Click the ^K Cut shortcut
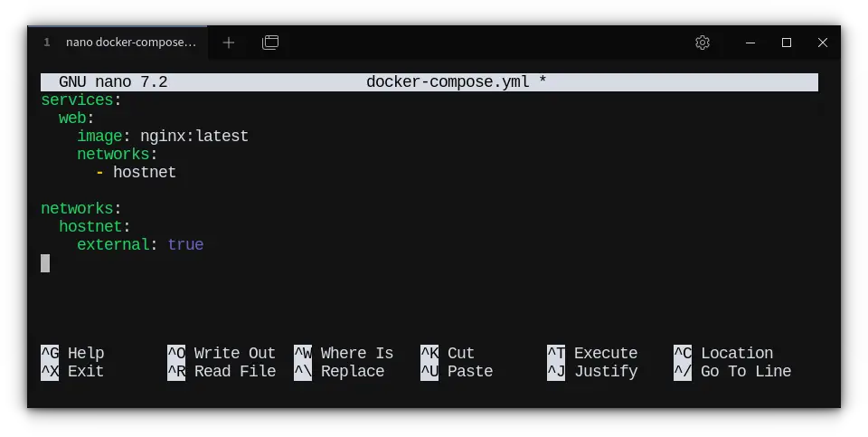 [448, 353]
